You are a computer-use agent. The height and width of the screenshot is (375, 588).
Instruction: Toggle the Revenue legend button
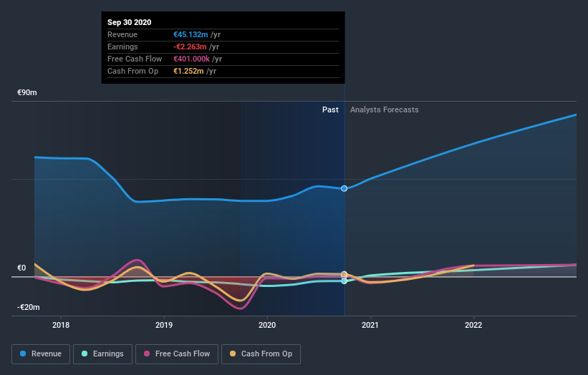pyautogui.click(x=41, y=354)
